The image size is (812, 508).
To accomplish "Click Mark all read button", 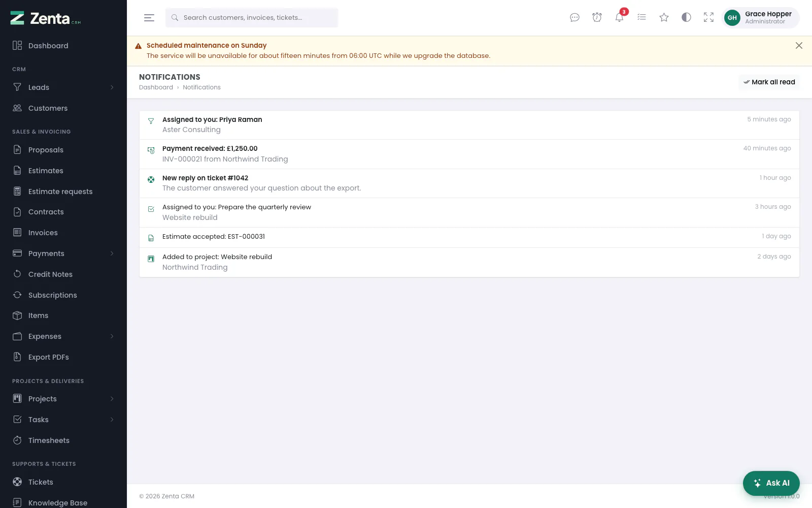I will click(769, 82).
